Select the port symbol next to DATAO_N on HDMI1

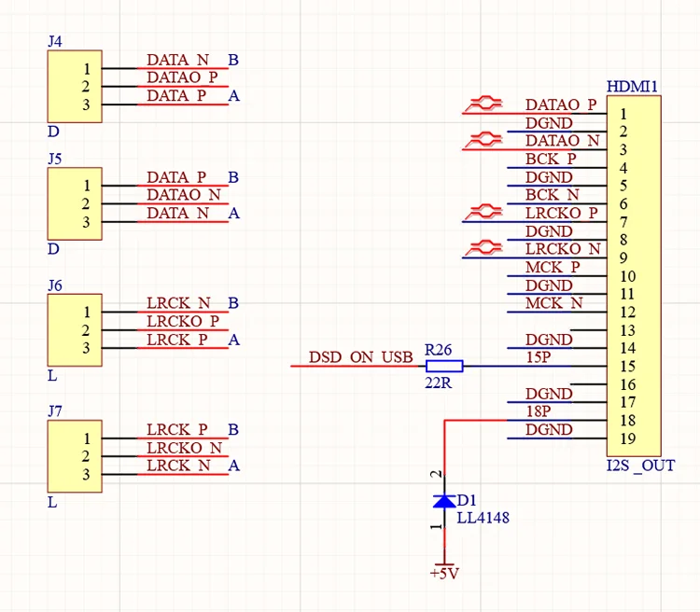pos(483,140)
